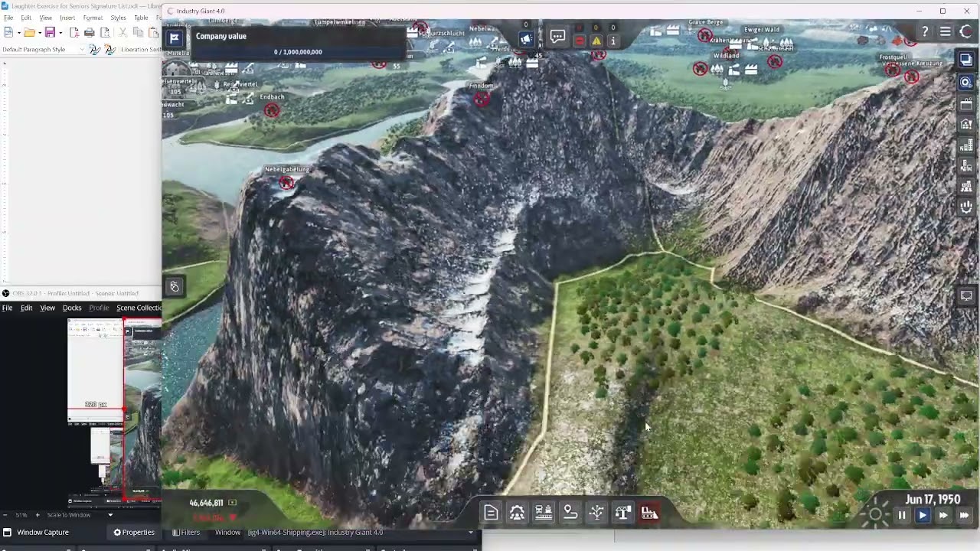Open the train vehicles menu

pos(544,513)
